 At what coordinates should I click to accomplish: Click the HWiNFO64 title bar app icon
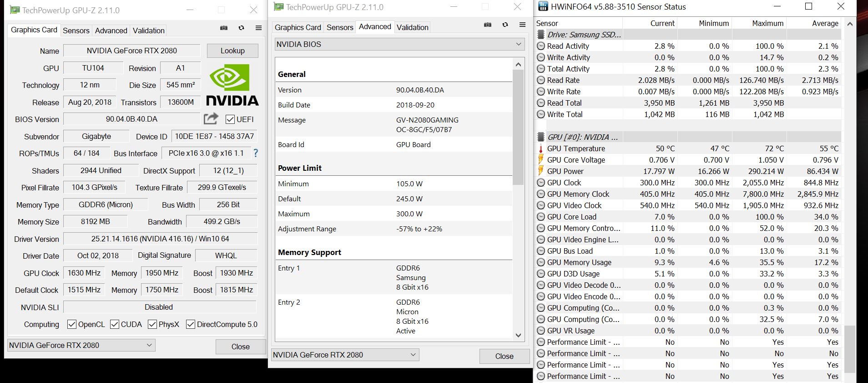pyautogui.click(x=543, y=6)
